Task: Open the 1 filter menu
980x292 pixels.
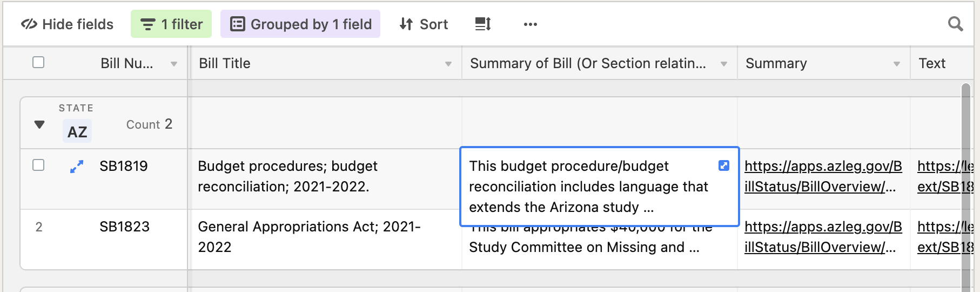Action: (171, 24)
